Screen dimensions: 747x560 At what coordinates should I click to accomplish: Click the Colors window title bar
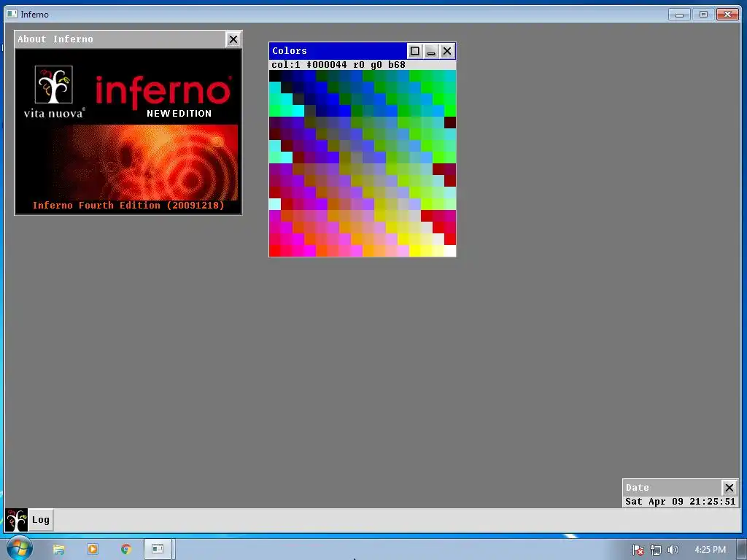(338, 51)
